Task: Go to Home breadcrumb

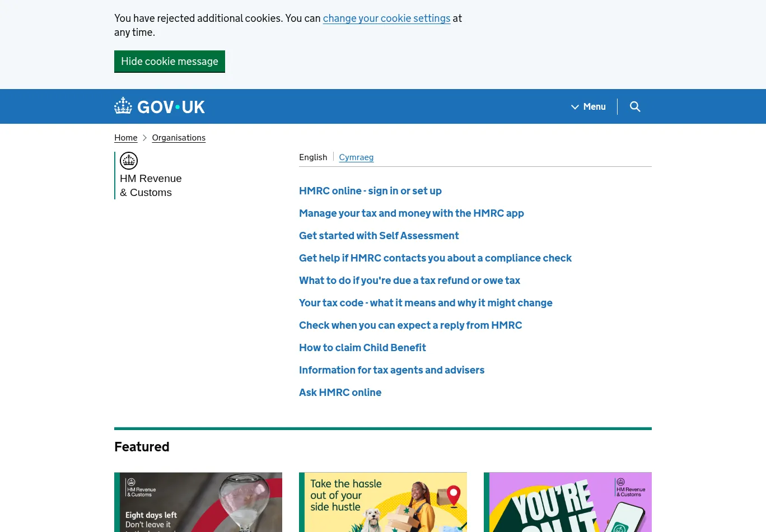Action: coord(125,138)
